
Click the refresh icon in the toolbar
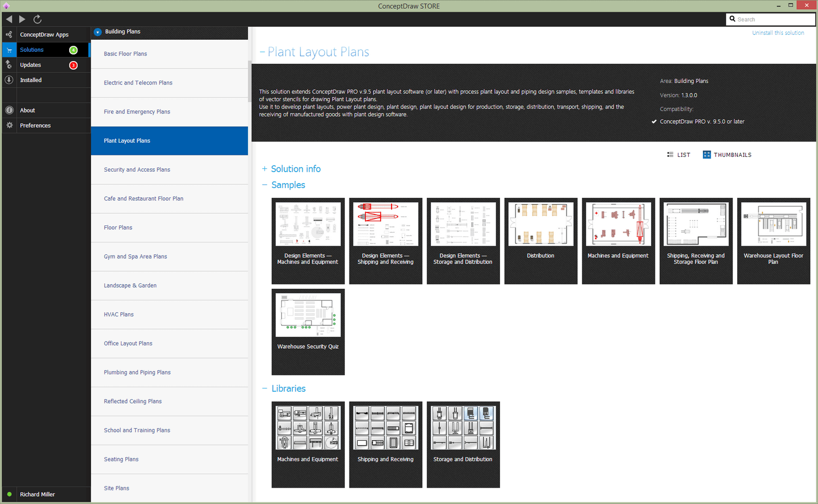point(38,19)
